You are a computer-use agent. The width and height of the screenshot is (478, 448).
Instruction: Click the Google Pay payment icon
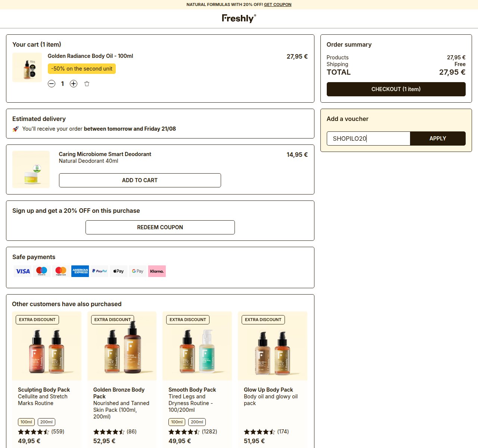[x=138, y=271]
